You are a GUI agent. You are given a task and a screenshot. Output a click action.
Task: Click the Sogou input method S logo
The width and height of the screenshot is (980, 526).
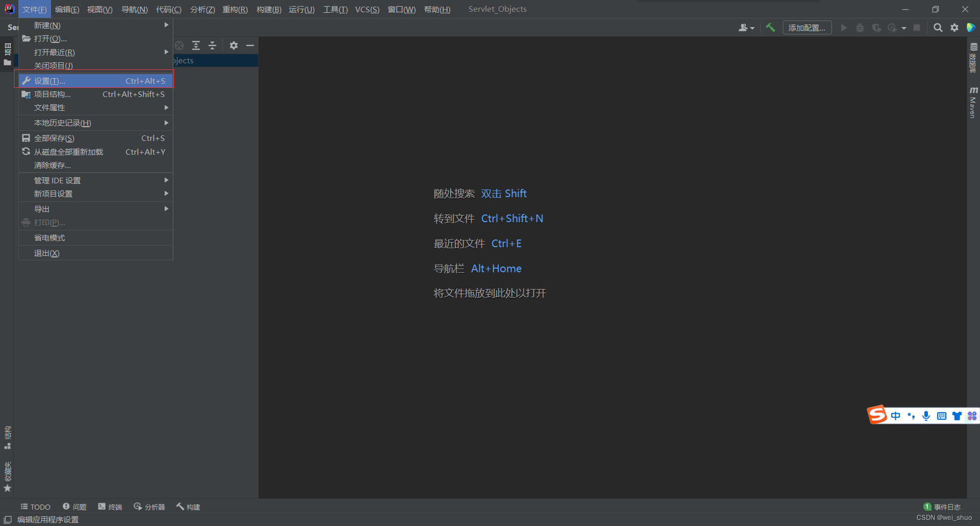pos(877,415)
